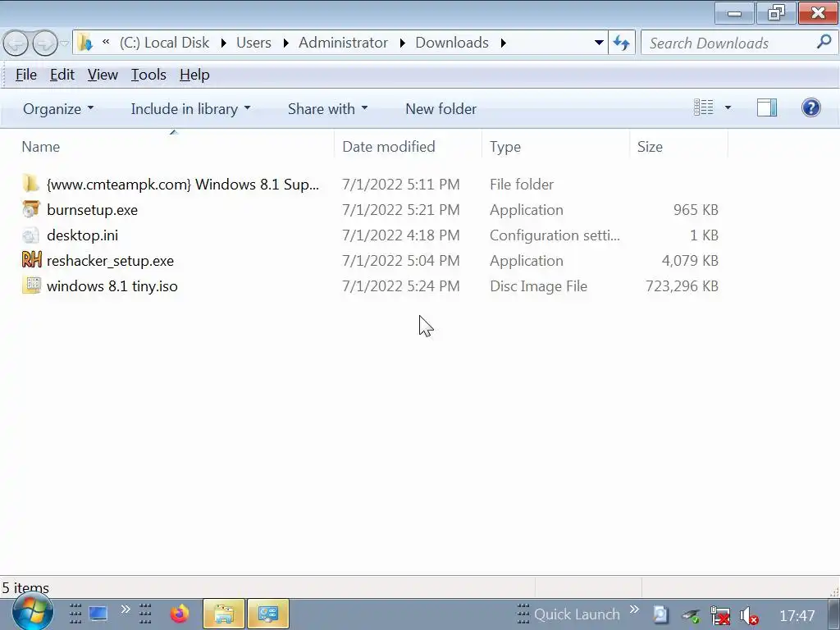Screen dimensions: 840x630
Task: Expand arrow after Administrator breadcrumb
Action: click(402, 43)
